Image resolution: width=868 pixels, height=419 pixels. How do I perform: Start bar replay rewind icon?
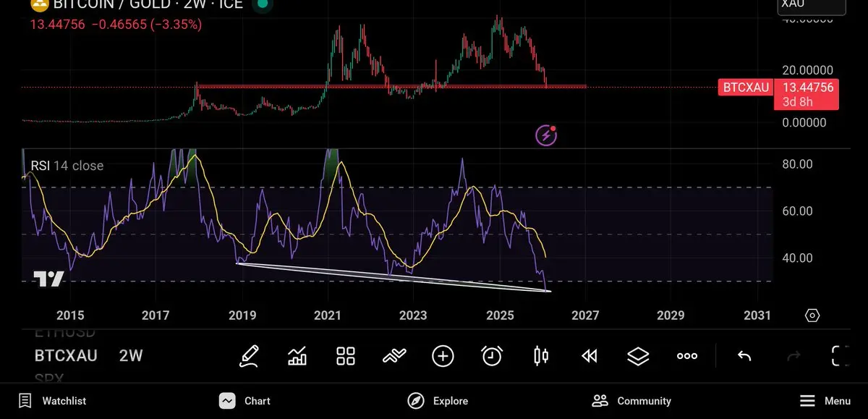[x=590, y=355]
